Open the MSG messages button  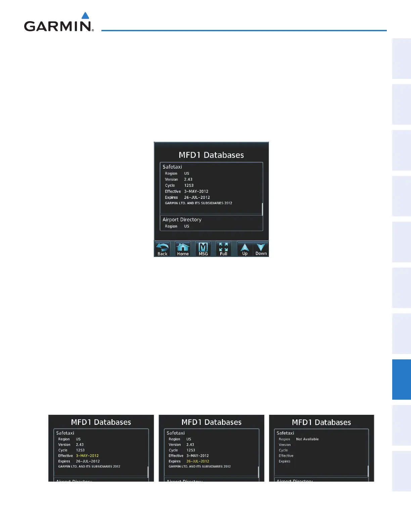click(203, 249)
